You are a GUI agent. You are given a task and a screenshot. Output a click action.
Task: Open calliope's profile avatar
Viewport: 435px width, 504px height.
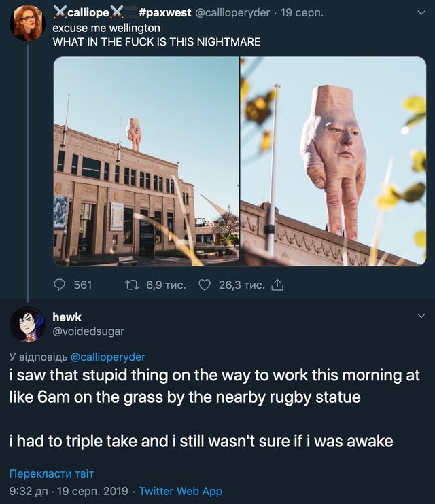(27, 22)
